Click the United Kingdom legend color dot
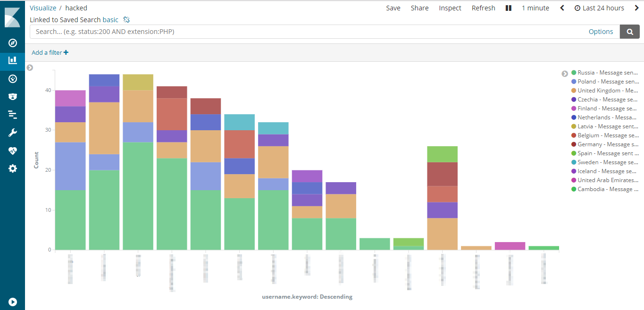The image size is (644, 310). click(574, 91)
